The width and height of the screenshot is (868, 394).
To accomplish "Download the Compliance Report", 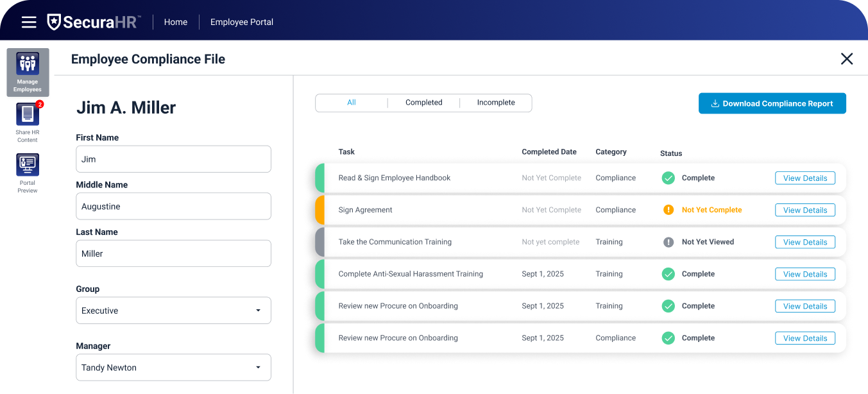I will click(772, 103).
